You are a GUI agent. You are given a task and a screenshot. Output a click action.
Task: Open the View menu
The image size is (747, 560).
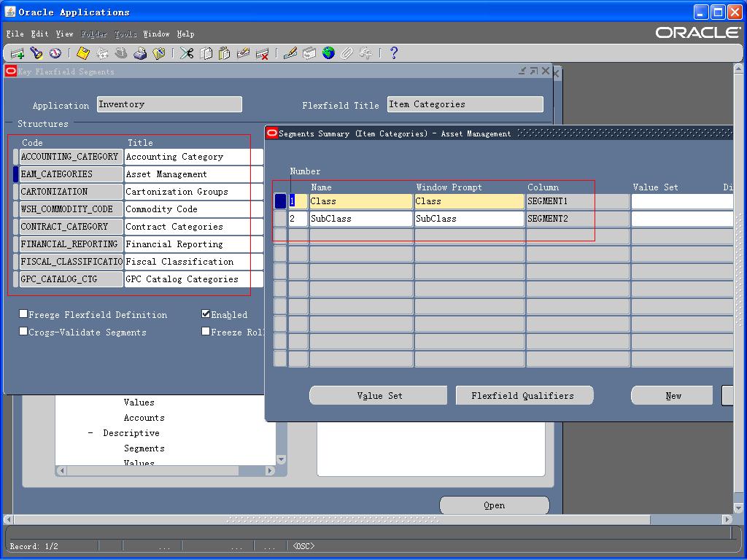(x=64, y=34)
